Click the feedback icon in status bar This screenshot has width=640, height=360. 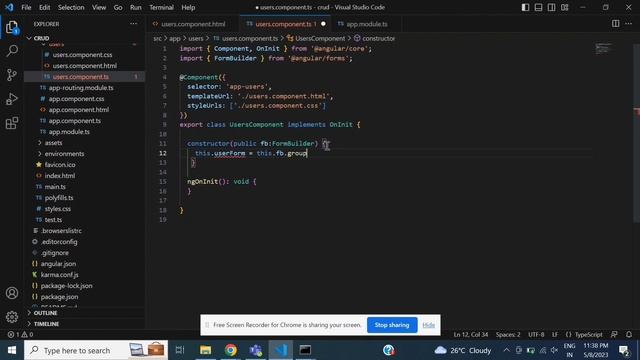tap(614, 334)
